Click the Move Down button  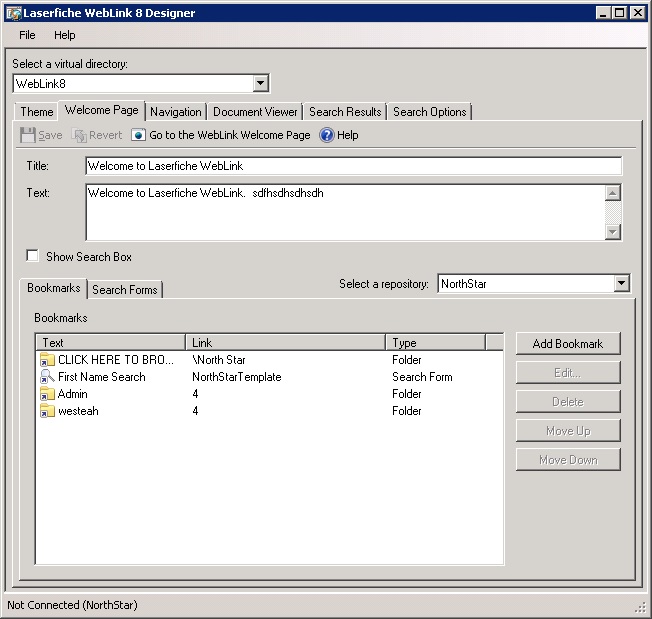pos(568,460)
